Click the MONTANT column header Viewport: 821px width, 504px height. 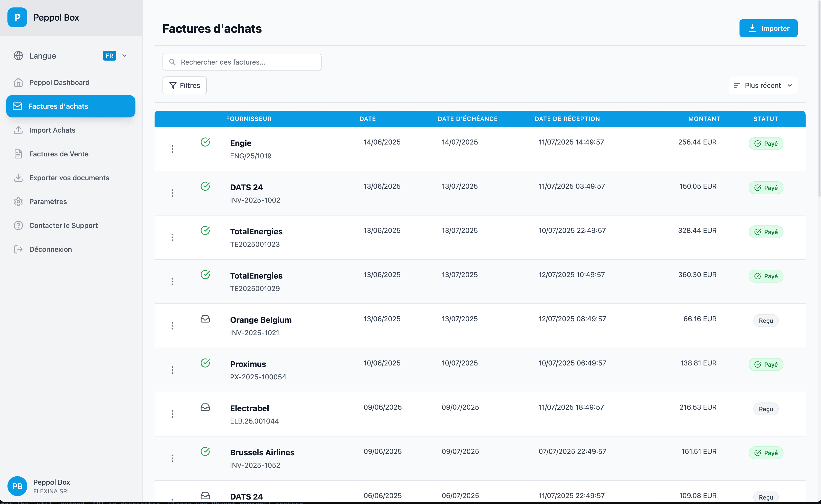[x=704, y=119]
